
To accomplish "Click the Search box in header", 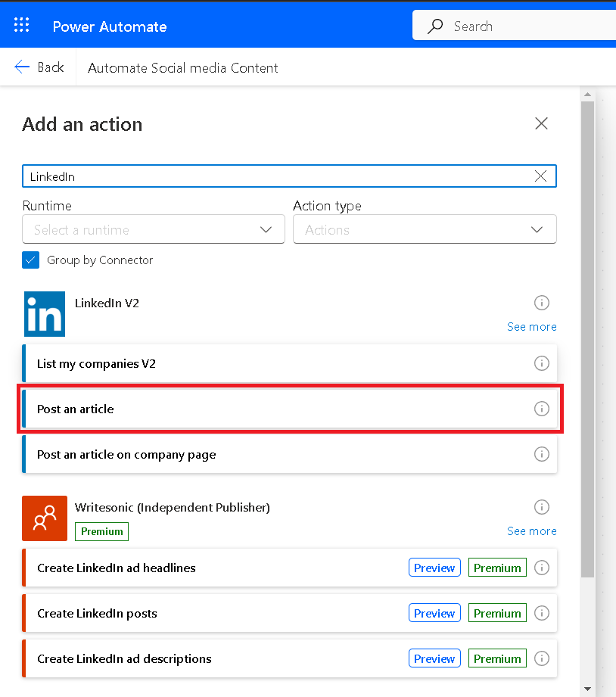I will click(x=522, y=26).
